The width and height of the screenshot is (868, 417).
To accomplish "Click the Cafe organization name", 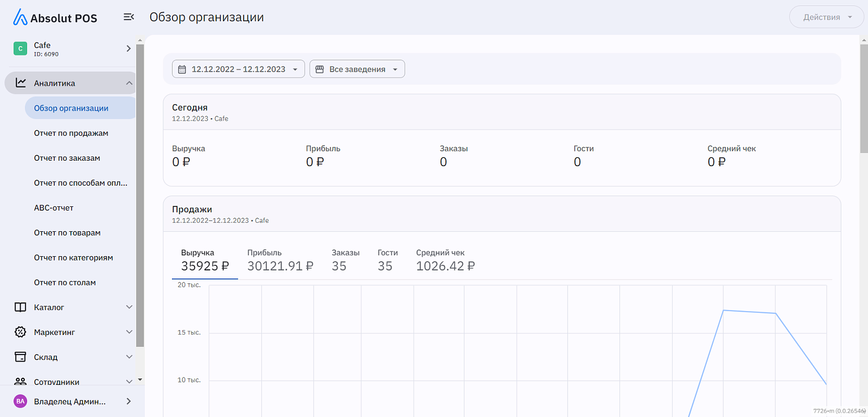I will point(42,45).
